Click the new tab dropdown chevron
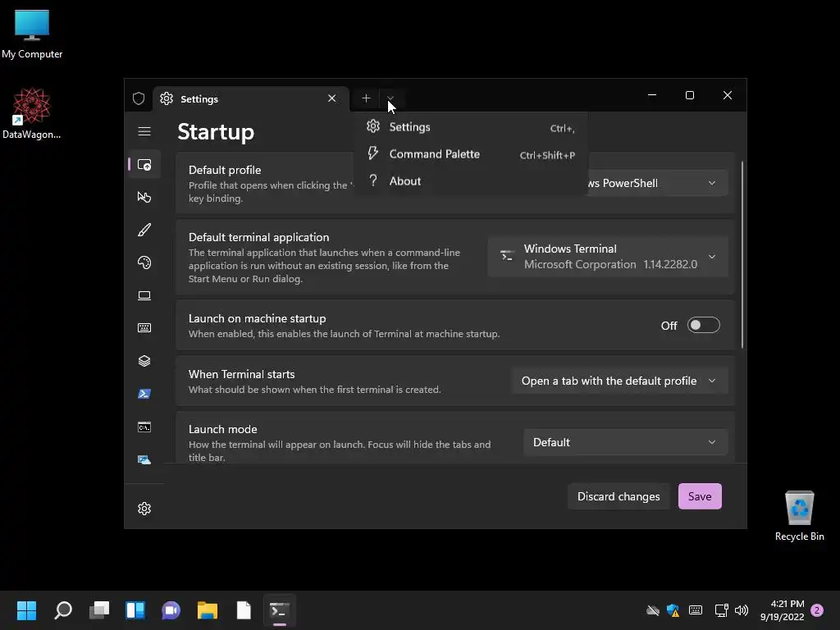Image resolution: width=840 pixels, height=630 pixels. coord(390,98)
